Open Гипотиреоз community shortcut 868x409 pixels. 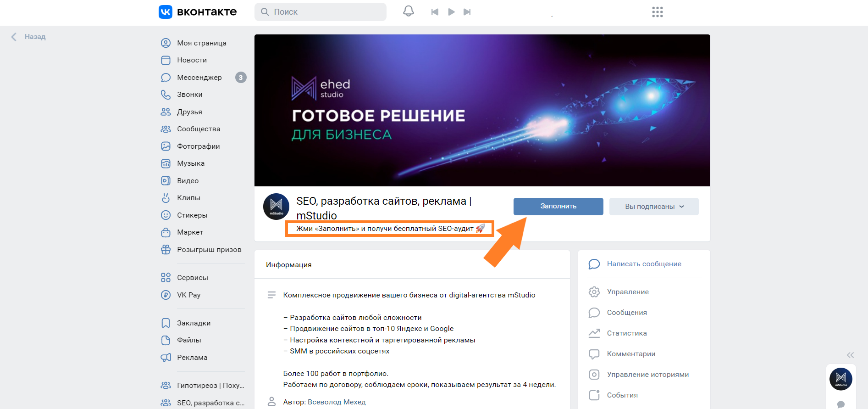click(x=203, y=386)
